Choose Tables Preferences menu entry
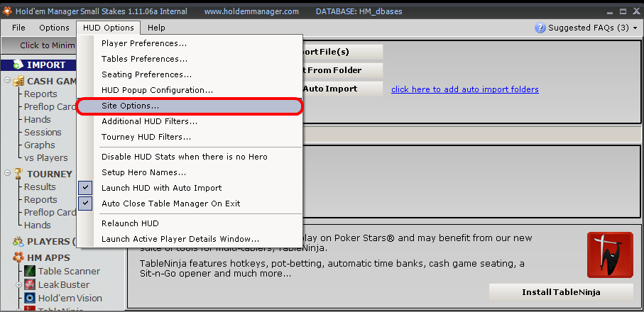The height and width of the screenshot is (312, 644). 190,59
